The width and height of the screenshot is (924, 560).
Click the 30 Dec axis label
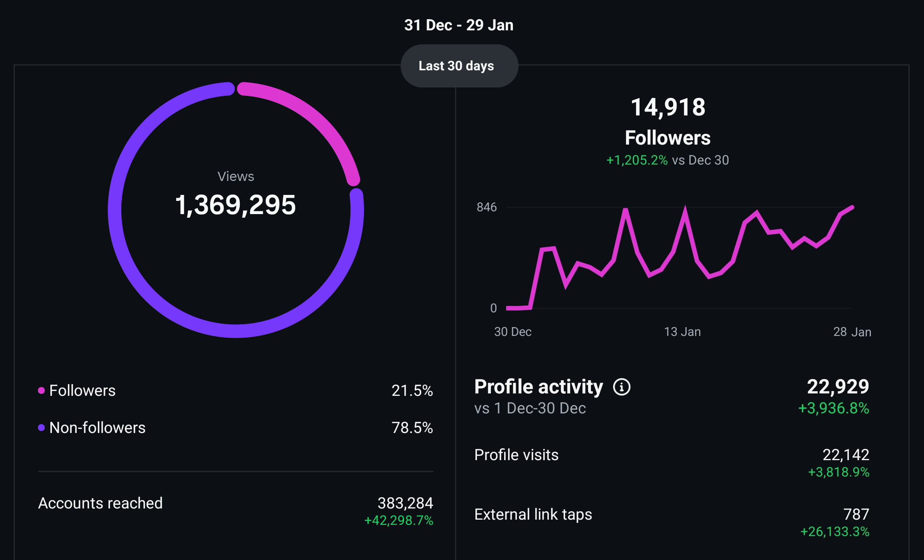click(513, 332)
